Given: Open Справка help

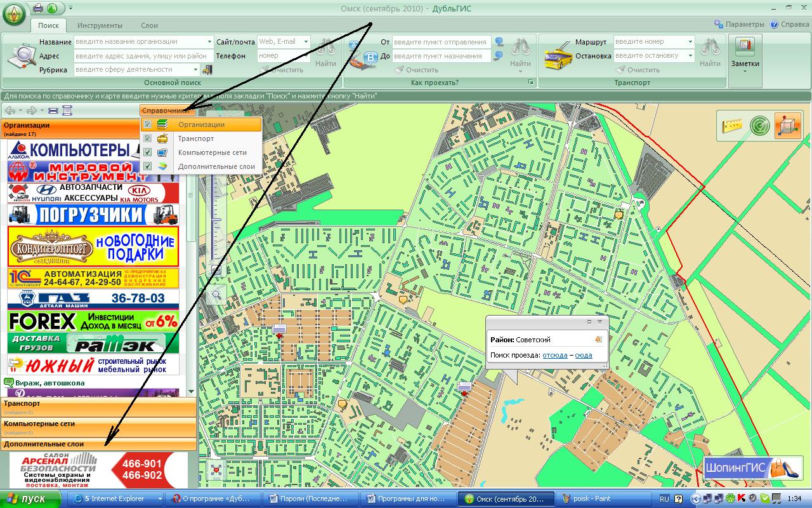Looking at the screenshot, I should pos(790,25).
